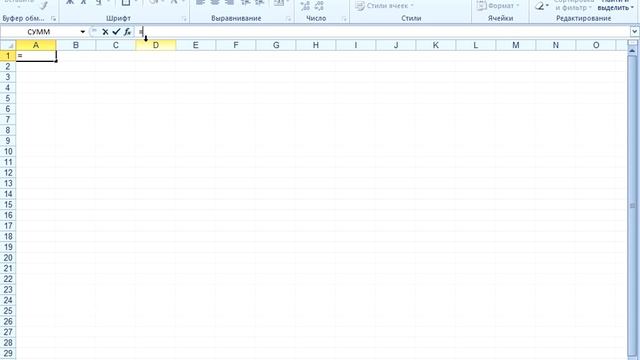Confirm the entry with the checkmark icon
The image size is (640, 360).
point(116,31)
